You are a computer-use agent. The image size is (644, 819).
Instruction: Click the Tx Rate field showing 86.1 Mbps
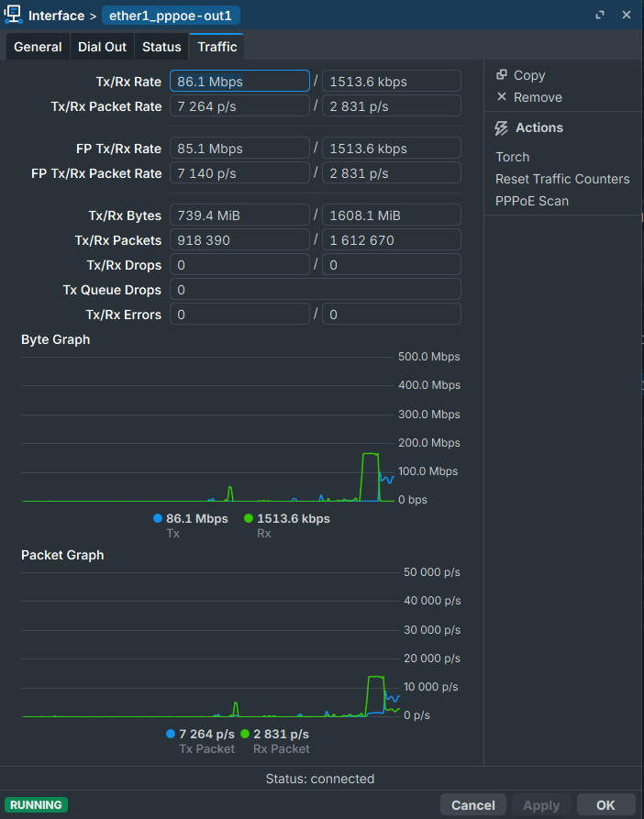click(239, 82)
